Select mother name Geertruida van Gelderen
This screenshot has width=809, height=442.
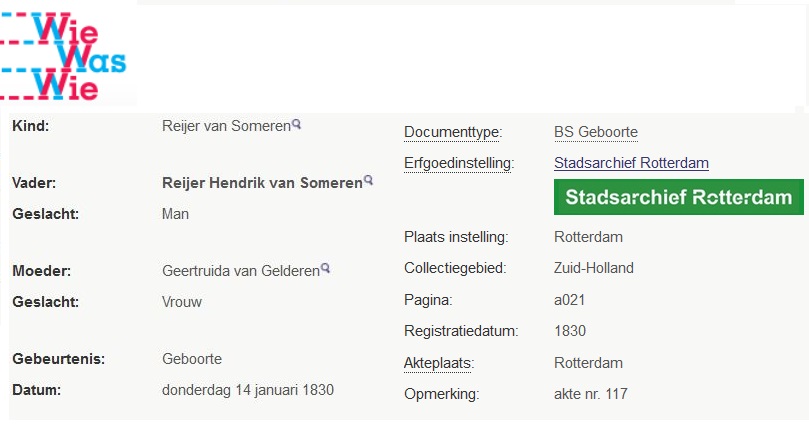241,271
